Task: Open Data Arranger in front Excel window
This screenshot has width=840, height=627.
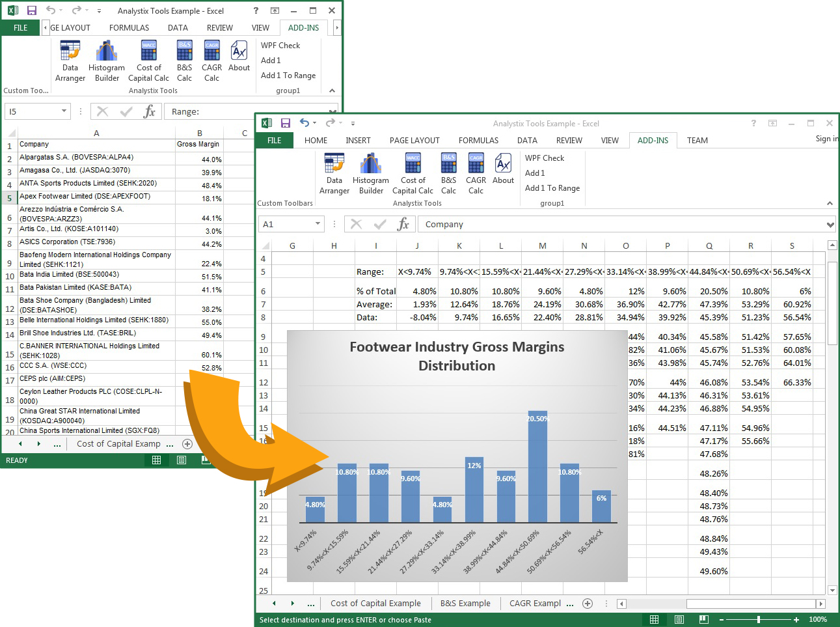Action: (x=334, y=174)
